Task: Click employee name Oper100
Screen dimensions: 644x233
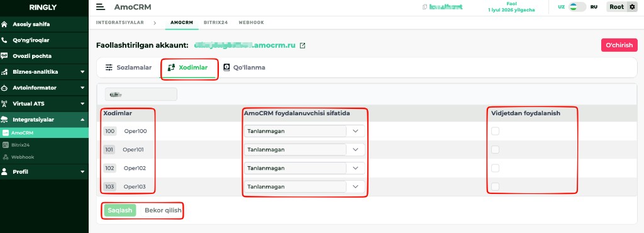Action: tap(136, 131)
